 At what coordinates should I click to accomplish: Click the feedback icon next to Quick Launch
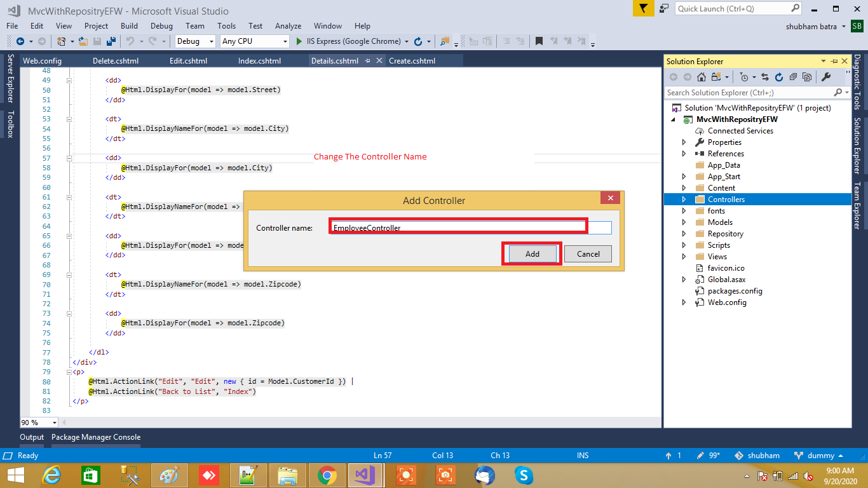point(664,8)
